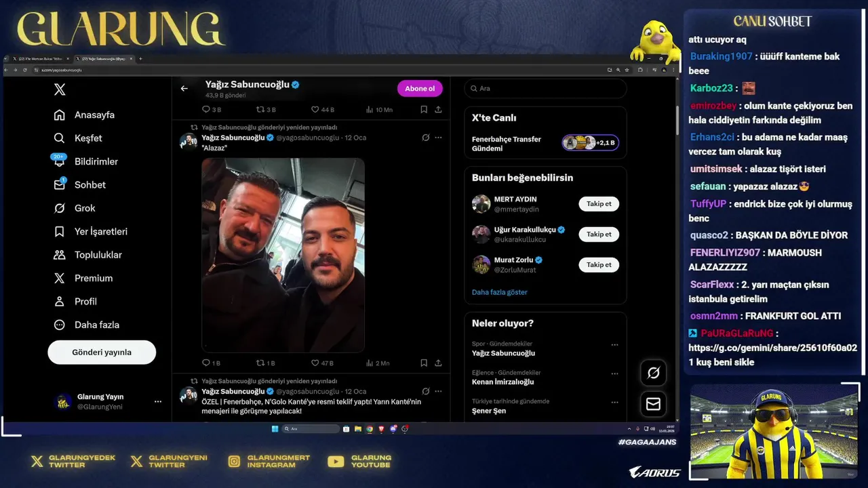The height and width of the screenshot is (488, 868).
Task: Click the Abone ol button
Action: tap(420, 88)
